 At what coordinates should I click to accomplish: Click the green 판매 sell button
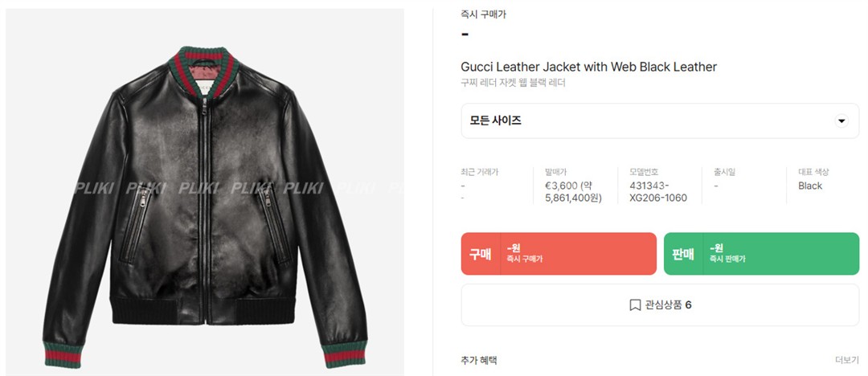761,254
